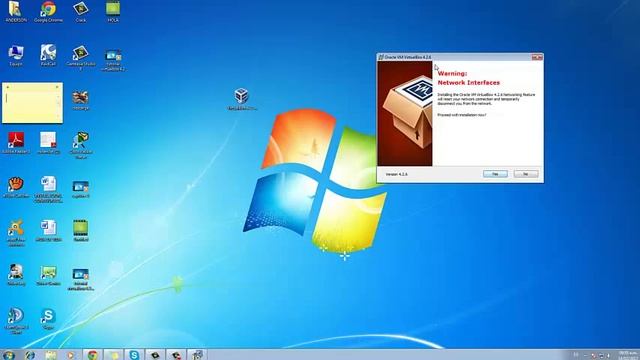640x360 pixels.
Task: Select the tutorial VirtualBox recording file near bottom
Action: pos(81,279)
